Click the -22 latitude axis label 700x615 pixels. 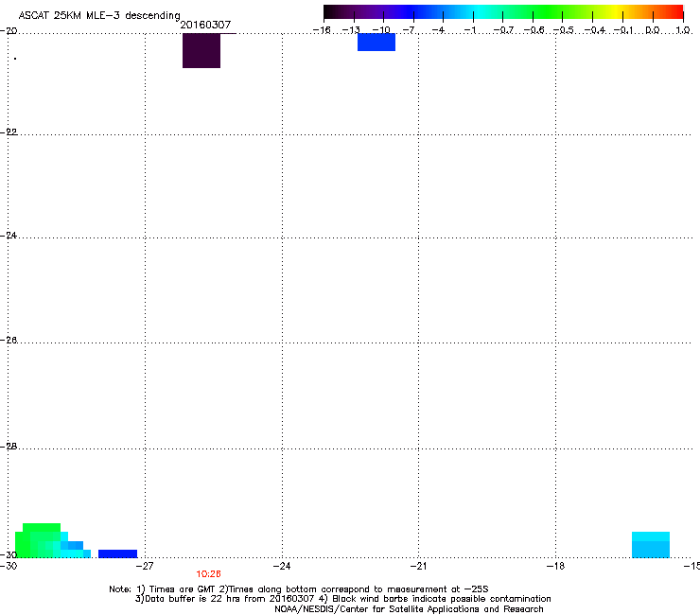(9, 132)
